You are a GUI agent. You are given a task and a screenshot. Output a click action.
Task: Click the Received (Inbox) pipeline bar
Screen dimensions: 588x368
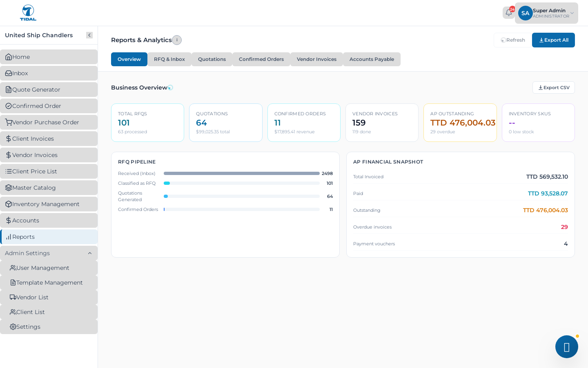[x=242, y=173]
